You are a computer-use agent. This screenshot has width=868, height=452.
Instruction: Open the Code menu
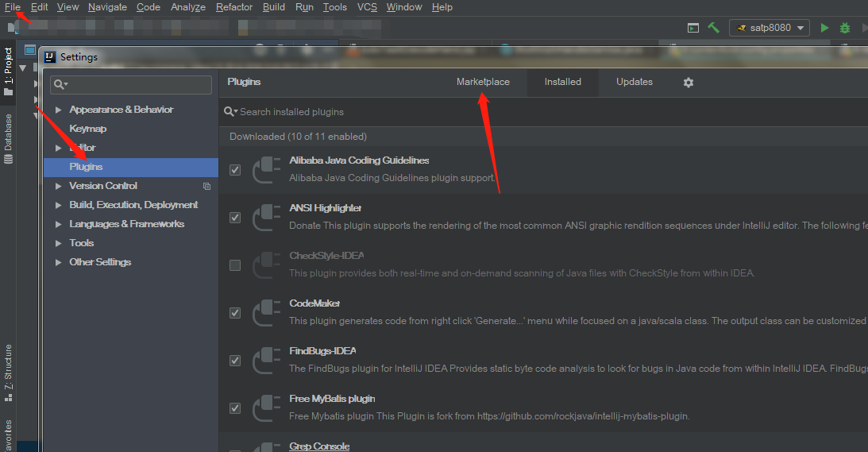pyautogui.click(x=149, y=7)
